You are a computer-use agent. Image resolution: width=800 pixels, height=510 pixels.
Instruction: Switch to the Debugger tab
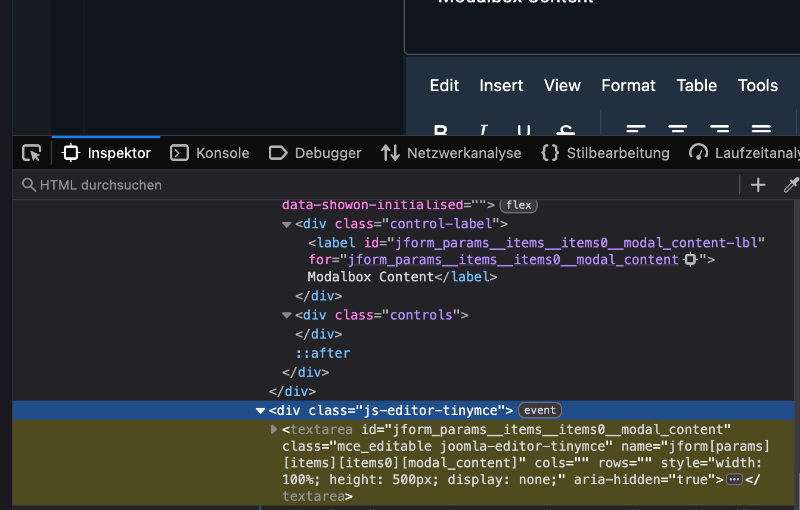[x=315, y=153]
